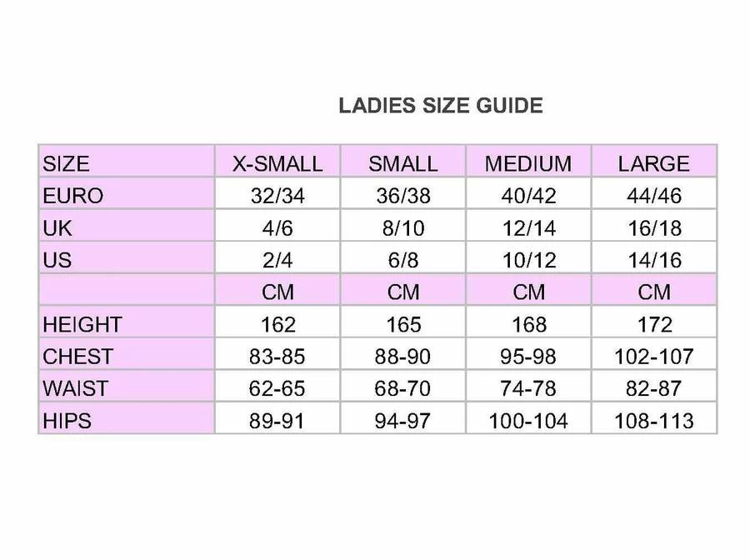
Task: Click the MEDIUM column header
Action: (x=528, y=163)
